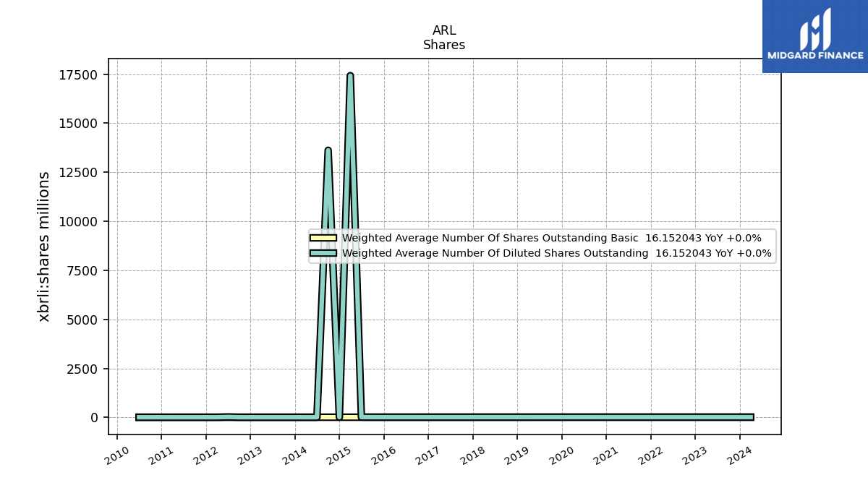Viewport: 868px width, 488px height.
Task: Click the 15000 y-axis tick label
Action: (79, 124)
